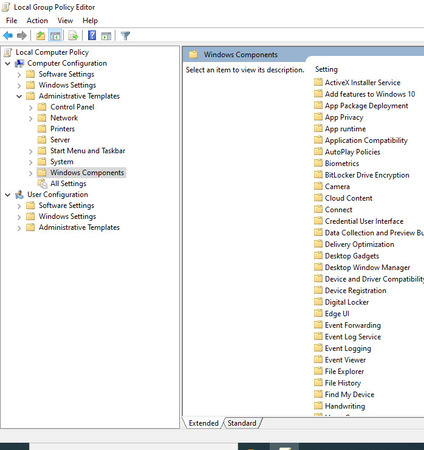Click the Printers folder icon in tree
The width and height of the screenshot is (424, 450).
click(42, 129)
